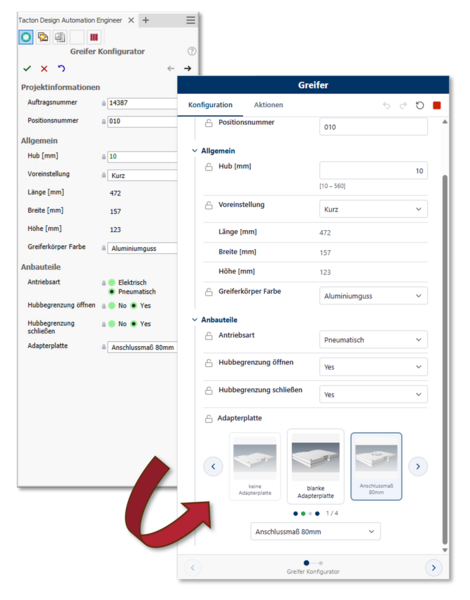This screenshot has height=600, width=470.
Task: Open Anschlussmaß 80mm dropdown below thumbnails
Action: [x=315, y=532]
